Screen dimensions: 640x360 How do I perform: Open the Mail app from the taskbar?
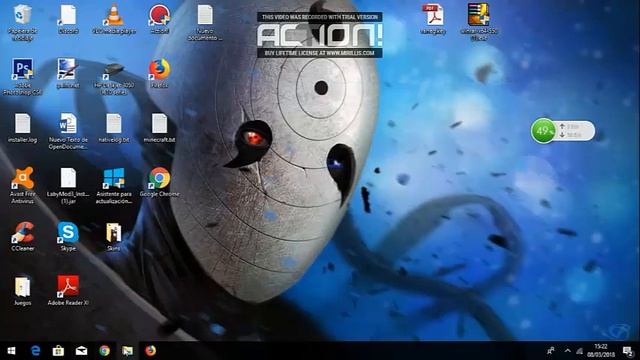click(x=81, y=351)
